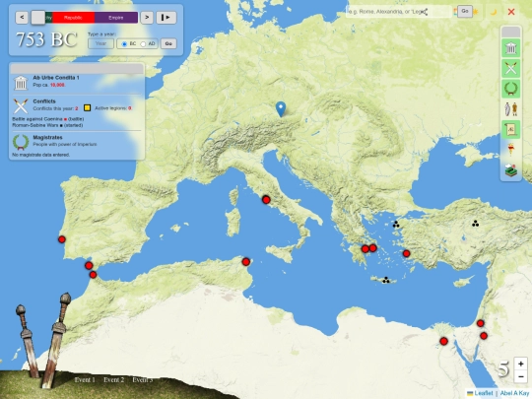This screenshot has width=532, height=399.
Task: Click the red marker on southwest Anatolia coast
Action: (x=406, y=253)
